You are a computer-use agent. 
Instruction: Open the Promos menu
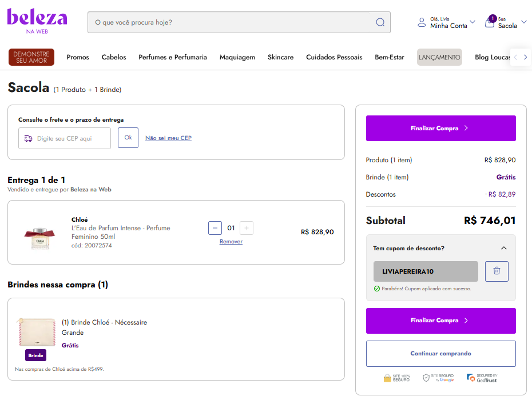(x=78, y=57)
